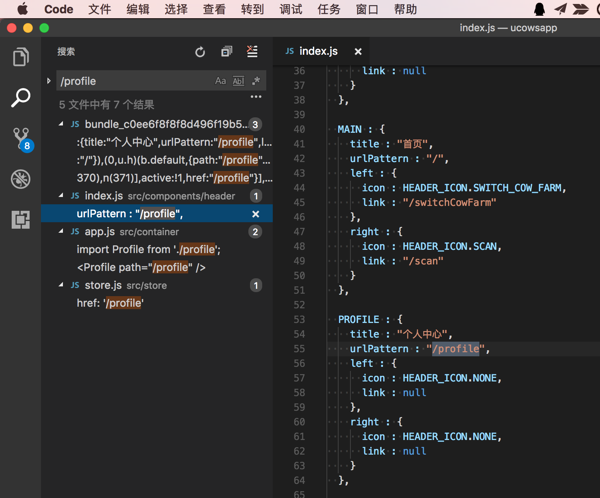600x498 pixels.
Task: Collapse all search results
Action: click(226, 52)
